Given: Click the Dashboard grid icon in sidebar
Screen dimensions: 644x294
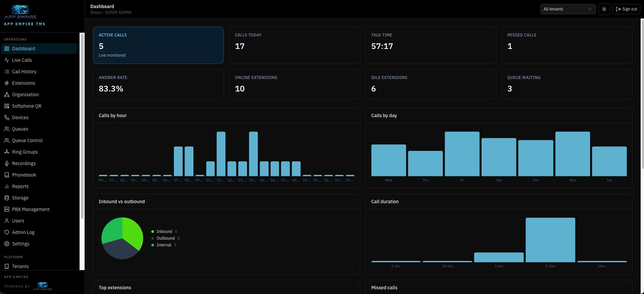Looking at the screenshot, I should [x=7, y=49].
